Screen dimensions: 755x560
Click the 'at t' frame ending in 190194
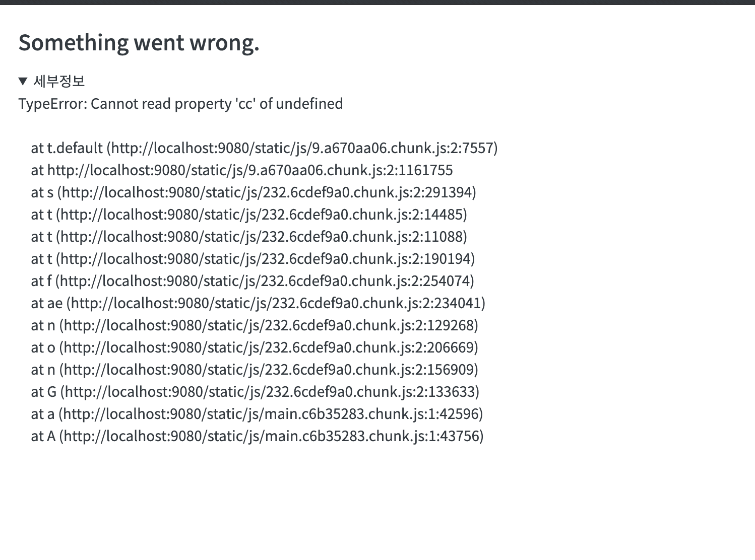253,259
